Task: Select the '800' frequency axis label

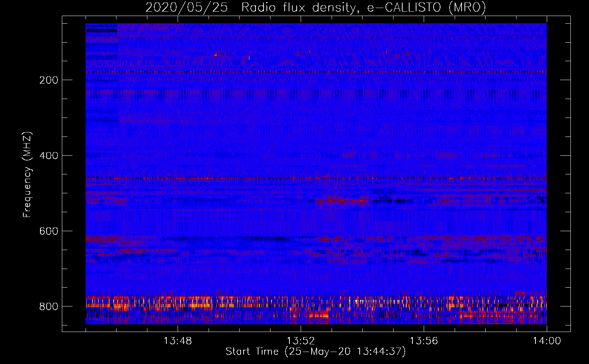Action: click(49, 306)
